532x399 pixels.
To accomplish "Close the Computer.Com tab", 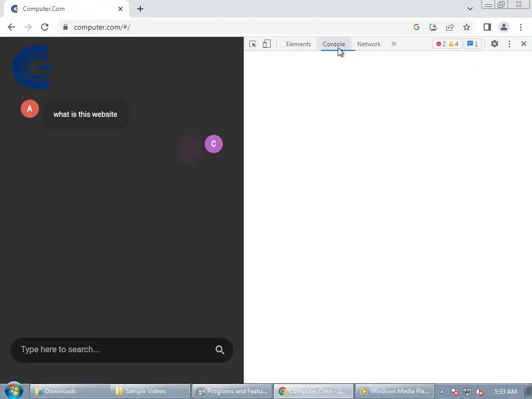I will click(121, 9).
